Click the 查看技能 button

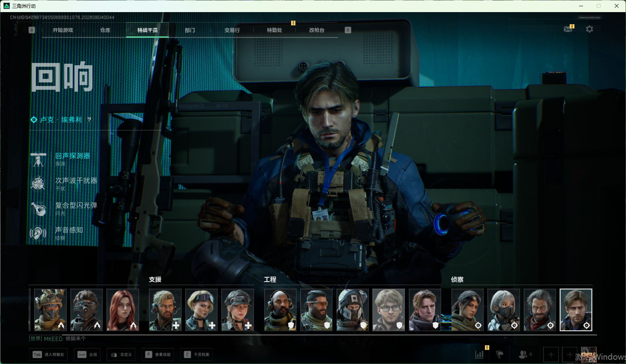158,355
